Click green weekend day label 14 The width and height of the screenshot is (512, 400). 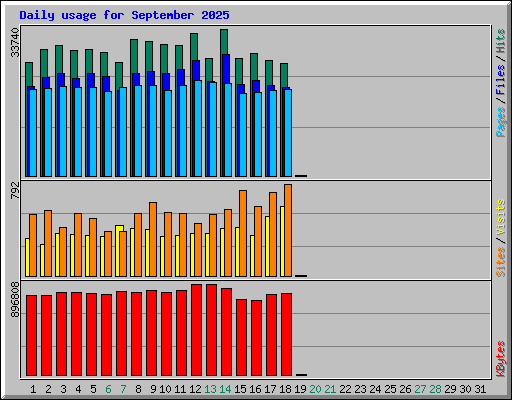(225, 389)
